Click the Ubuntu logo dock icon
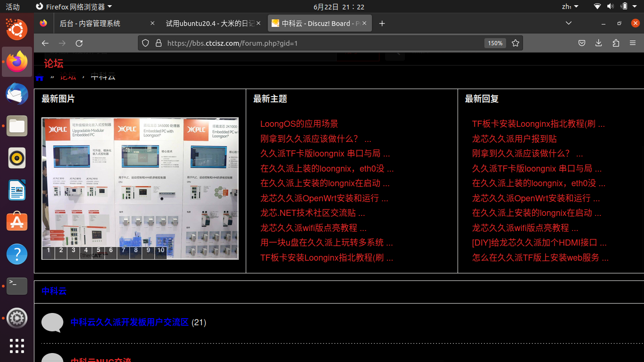The image size is (644, 362). [17, 29]
